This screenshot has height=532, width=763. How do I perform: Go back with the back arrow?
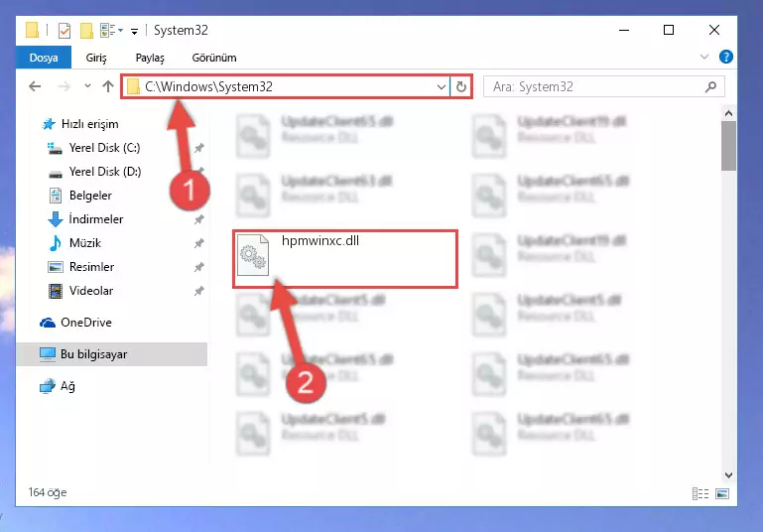(35, 86)
